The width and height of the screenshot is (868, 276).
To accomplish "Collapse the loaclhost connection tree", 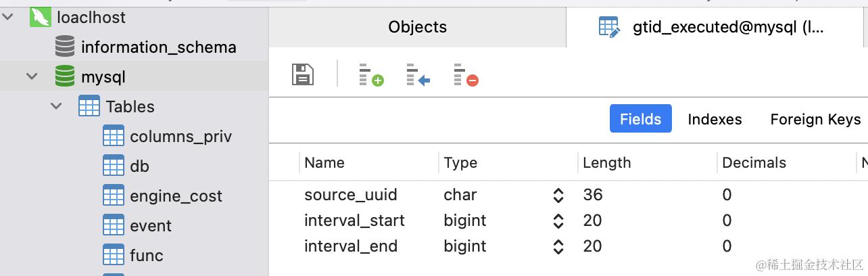I will [7, 17].
